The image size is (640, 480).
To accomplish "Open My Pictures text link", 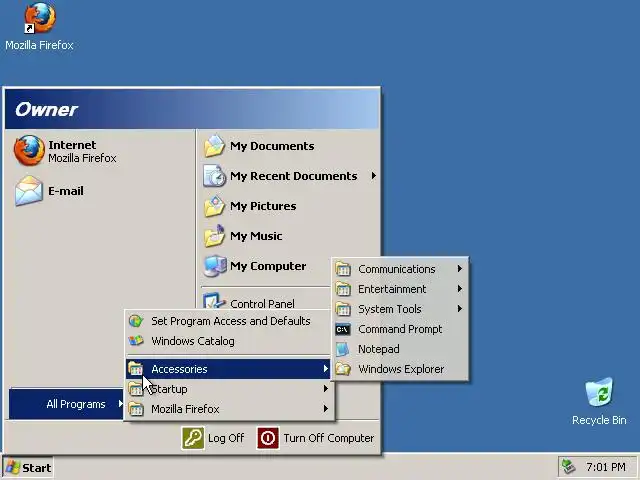I will point(263,206).
